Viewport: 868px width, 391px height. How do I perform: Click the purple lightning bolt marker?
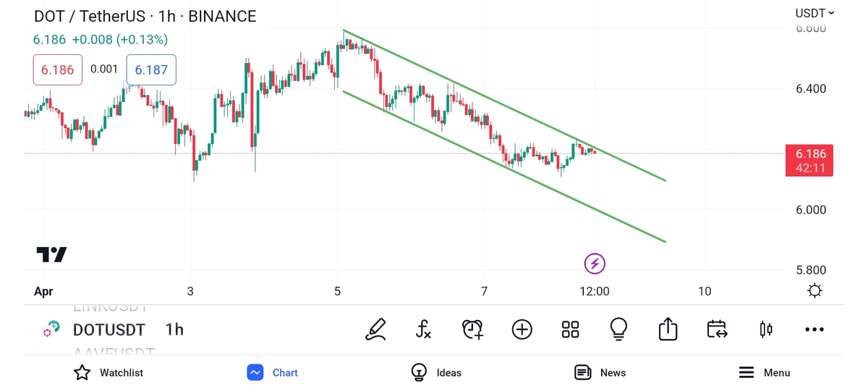(595, 264)
